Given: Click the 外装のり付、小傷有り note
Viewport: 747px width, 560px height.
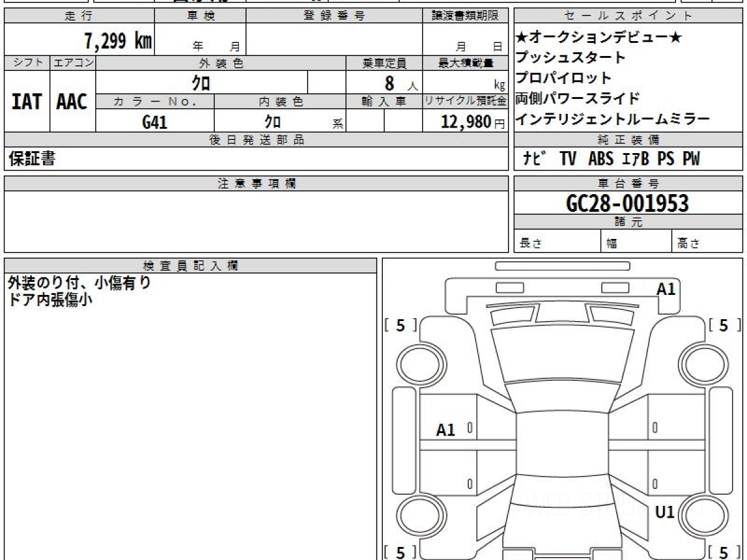Looking at the screenshot, I should click(x=80, y=282).
